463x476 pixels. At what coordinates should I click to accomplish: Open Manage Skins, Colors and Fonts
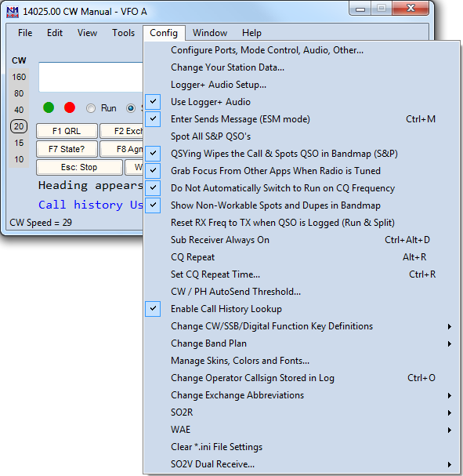coord(302,361)
